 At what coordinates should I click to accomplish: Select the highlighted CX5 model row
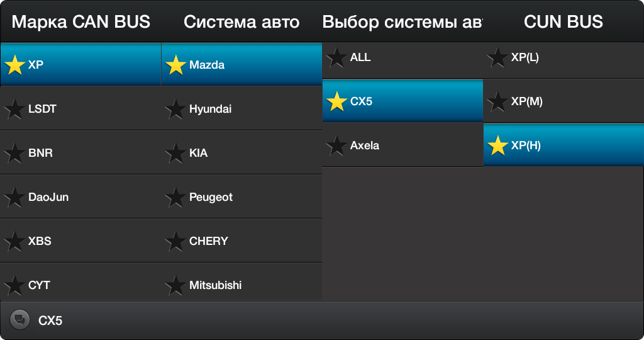[402, 101]
